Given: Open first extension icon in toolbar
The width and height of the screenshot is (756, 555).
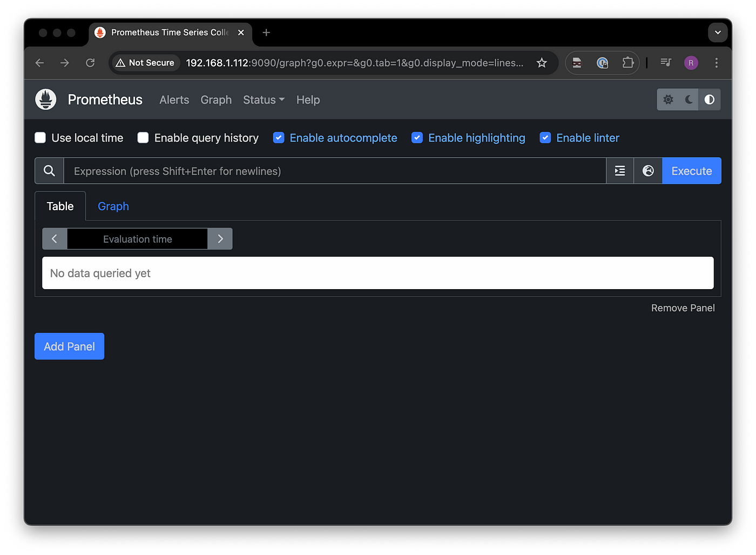Looking at the screenshot, I should tap(577, 63).
